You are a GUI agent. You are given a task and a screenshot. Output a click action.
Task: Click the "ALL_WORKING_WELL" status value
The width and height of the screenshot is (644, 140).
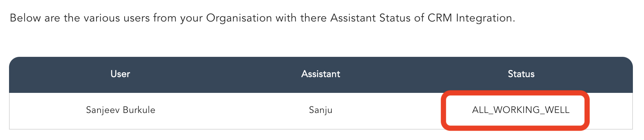[520, 110]
